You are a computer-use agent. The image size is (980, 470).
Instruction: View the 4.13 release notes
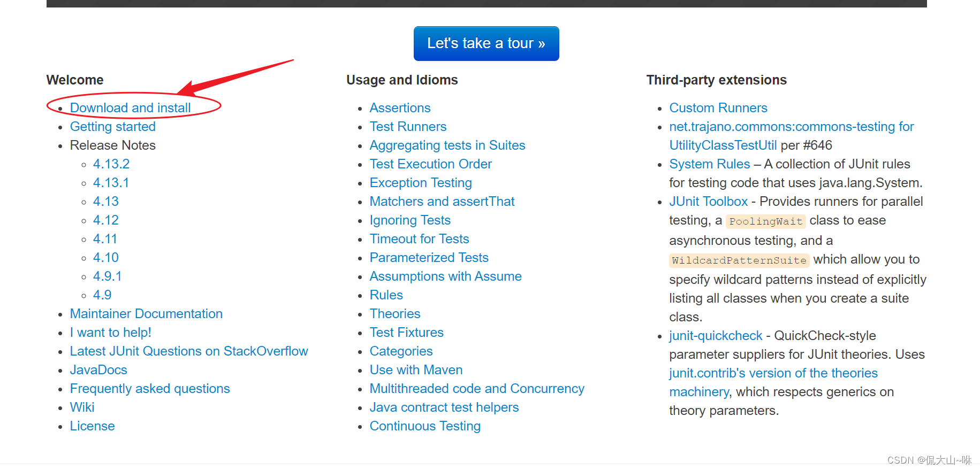pyautogui.click(x=106, y=202)
